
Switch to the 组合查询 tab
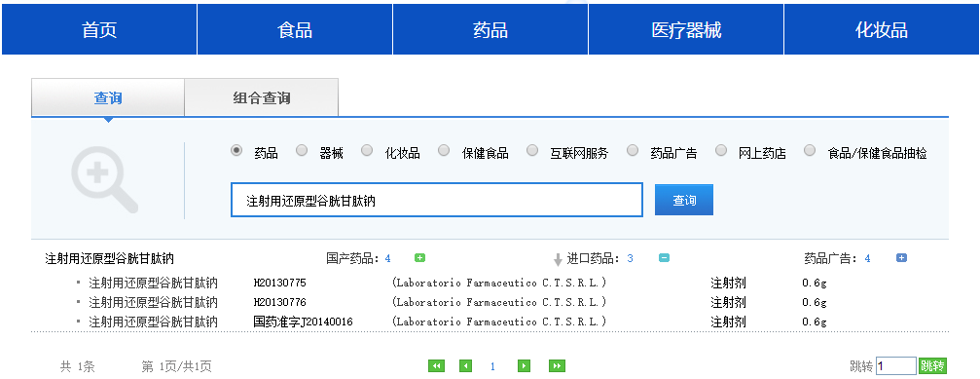[x=262, y=97]
